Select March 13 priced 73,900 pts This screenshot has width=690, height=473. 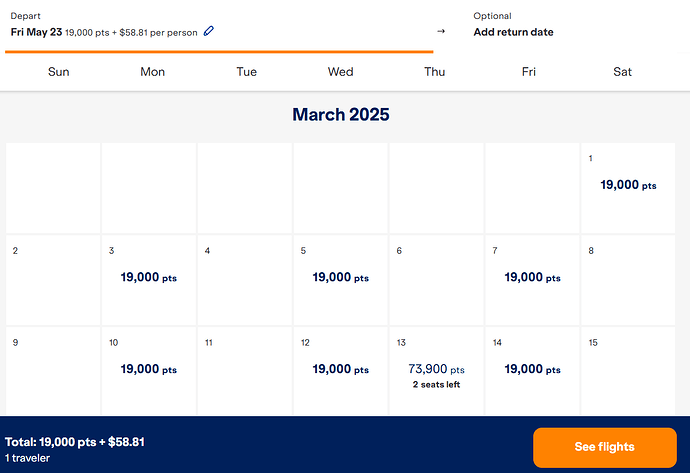coord(437,371)
